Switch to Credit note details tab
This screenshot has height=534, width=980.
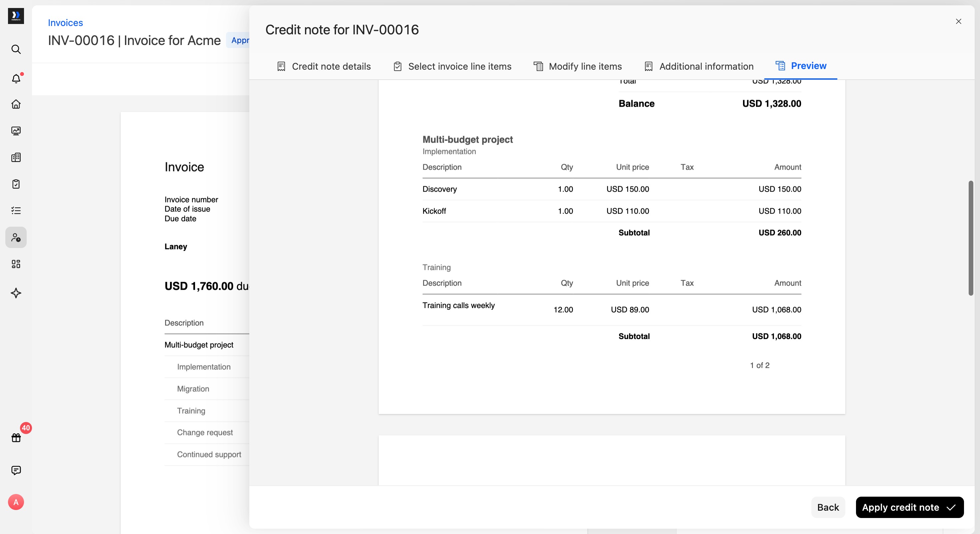click(324, 66)
